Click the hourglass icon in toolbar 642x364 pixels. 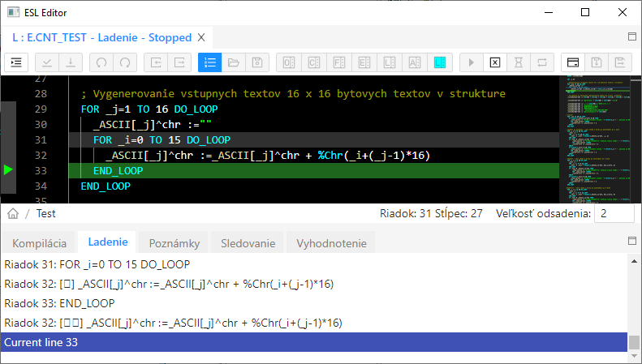click(518, 62)
